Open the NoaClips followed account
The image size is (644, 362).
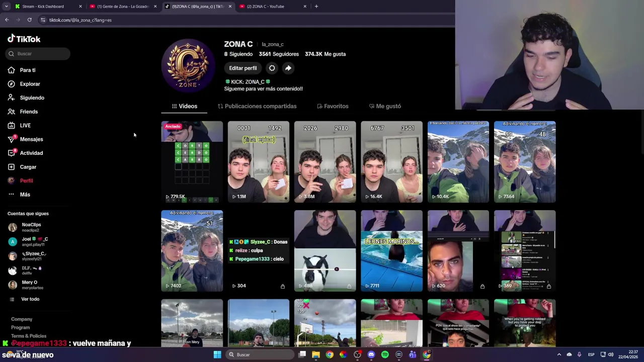[25, 227]
